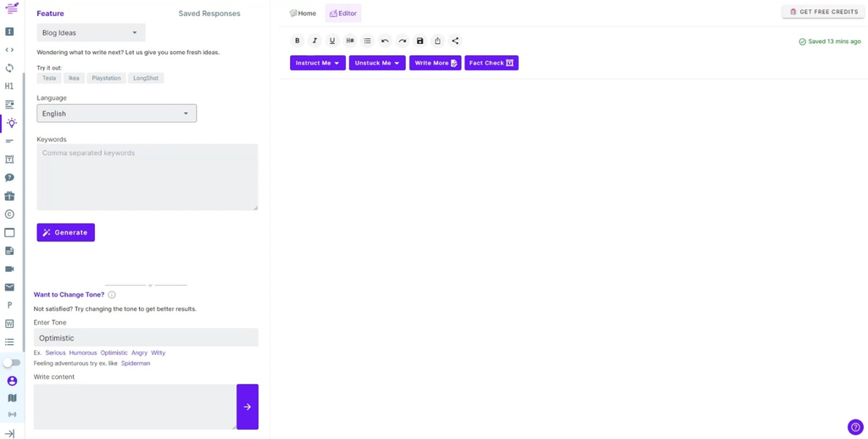Screen dimensions: 868x439
Task: Click the Share icon in editor toolbar
Action: point(455,41)
